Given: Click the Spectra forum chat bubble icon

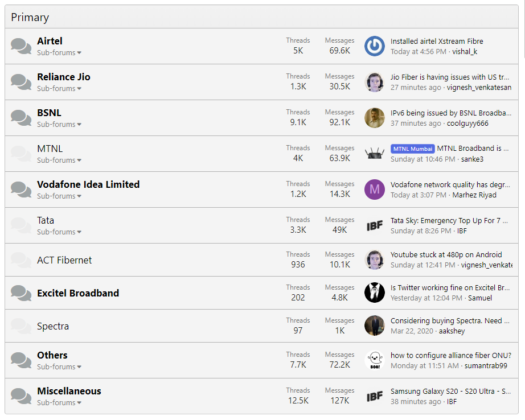Looking at the screenshot, I should tap(21, 326).
